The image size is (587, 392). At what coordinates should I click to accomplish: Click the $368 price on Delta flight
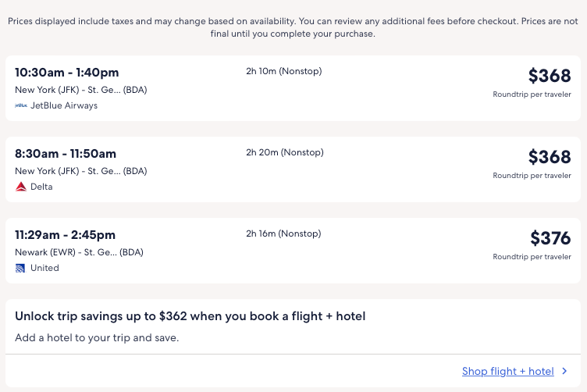tap(550, 157)
